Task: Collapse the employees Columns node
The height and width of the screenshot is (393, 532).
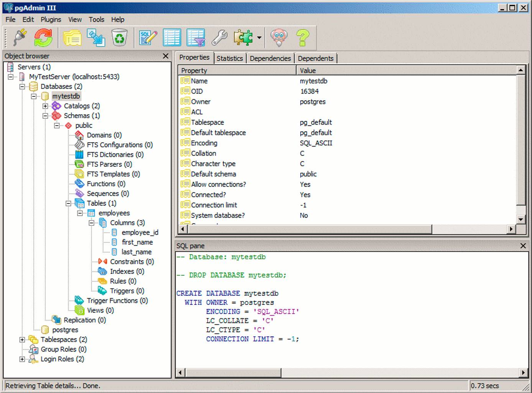Action: point(91,222)
